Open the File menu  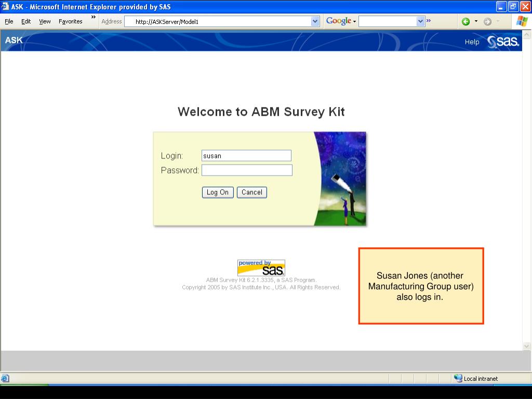pyautogui.click(x=9, y=21)
